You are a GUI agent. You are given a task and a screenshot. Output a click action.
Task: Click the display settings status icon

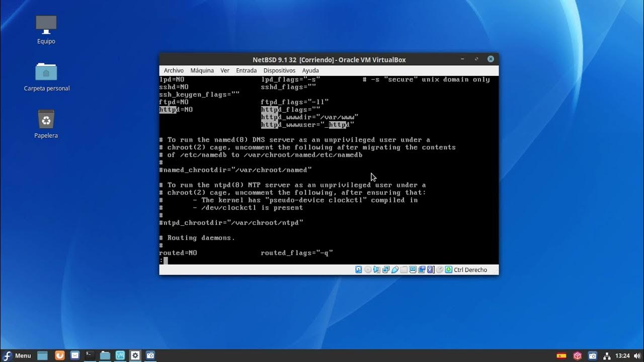click(x=413, y=269)
